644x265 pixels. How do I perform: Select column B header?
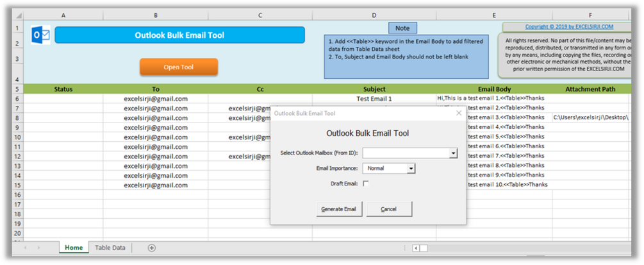point(156,15)
